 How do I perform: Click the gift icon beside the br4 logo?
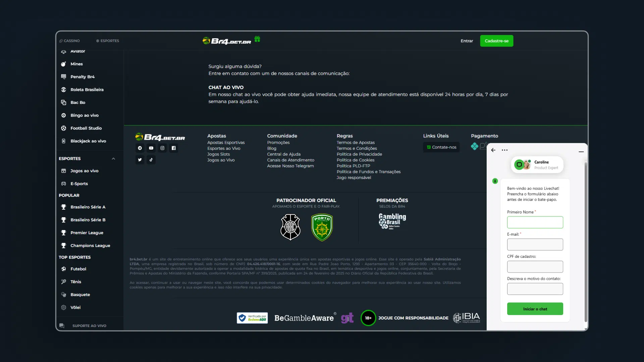click(257, 39)
